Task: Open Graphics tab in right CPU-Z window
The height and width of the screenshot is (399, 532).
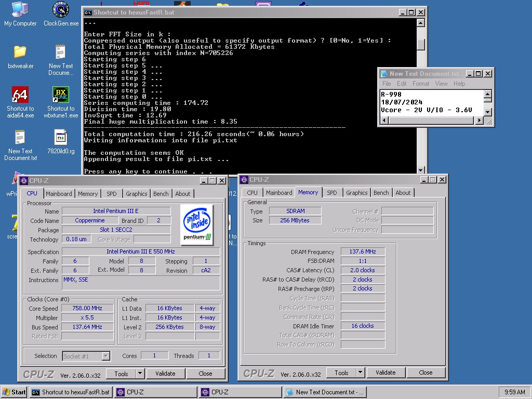Action: click(356, 193)
